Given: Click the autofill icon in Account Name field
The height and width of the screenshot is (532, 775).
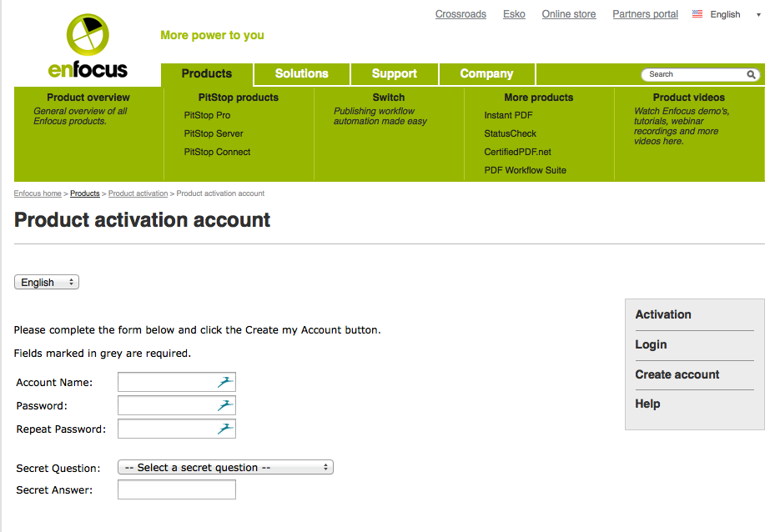Looking at the screenshot, I should 225,382.
